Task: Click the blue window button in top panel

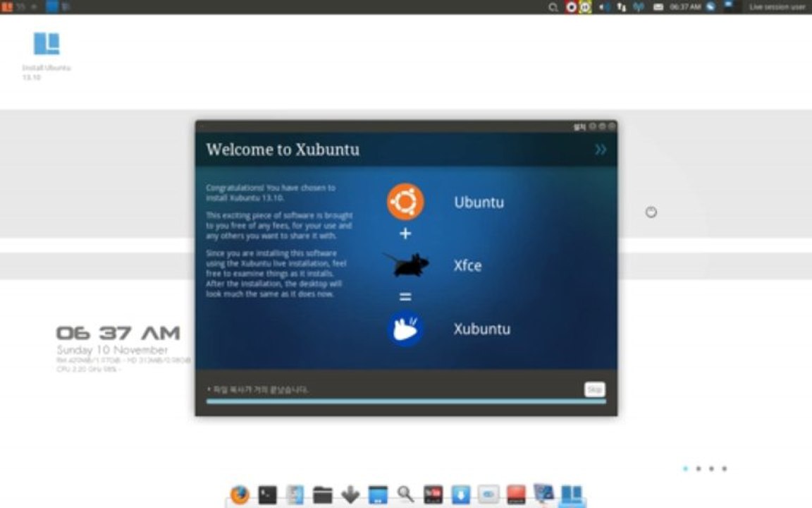Action: [x=51, y=7]
